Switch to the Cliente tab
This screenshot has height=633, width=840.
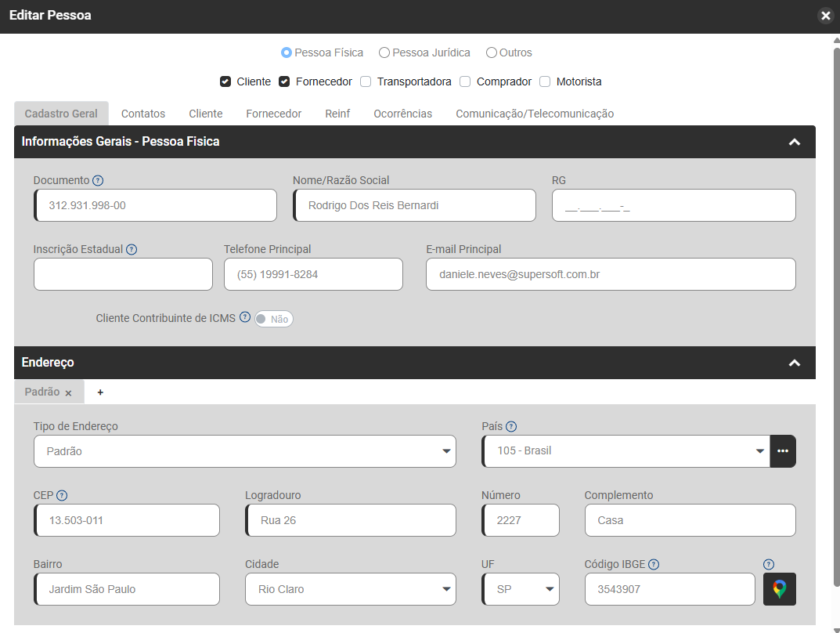coord(206,114)
